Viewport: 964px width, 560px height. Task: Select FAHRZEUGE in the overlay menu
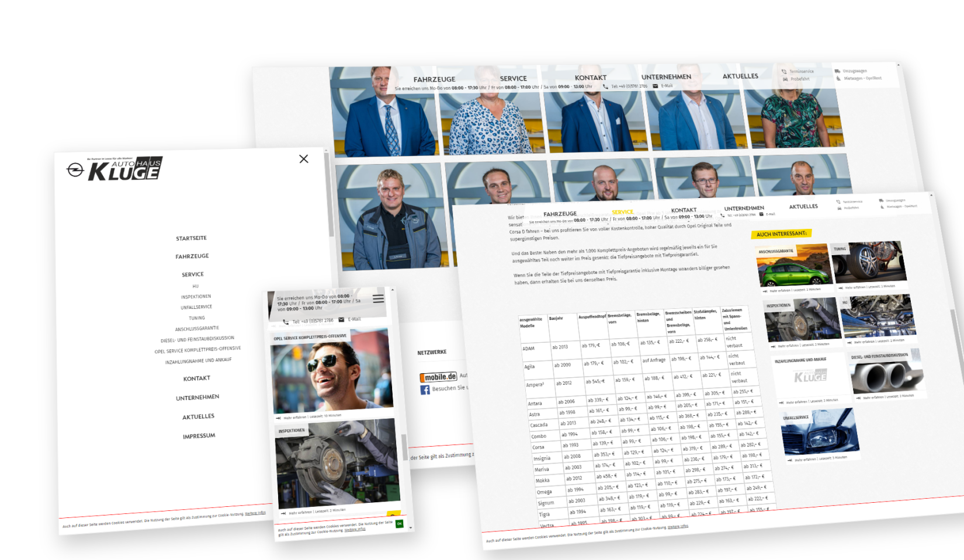(192, 256)
